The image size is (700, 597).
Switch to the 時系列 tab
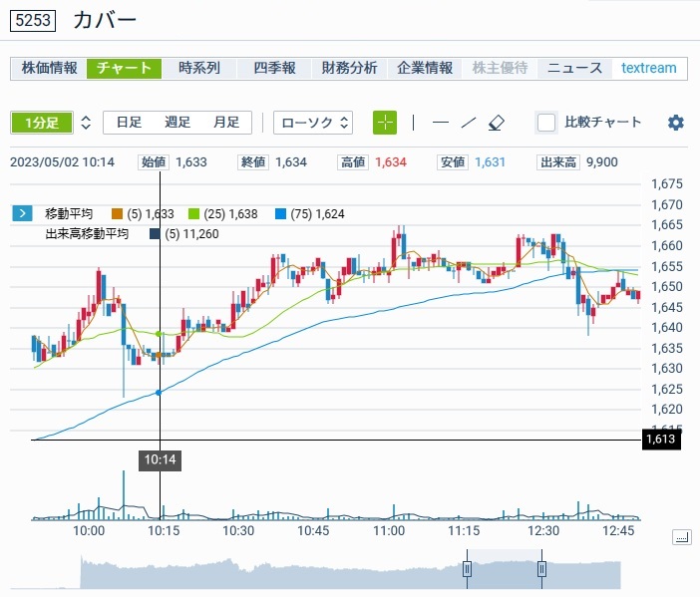(199, 68)
